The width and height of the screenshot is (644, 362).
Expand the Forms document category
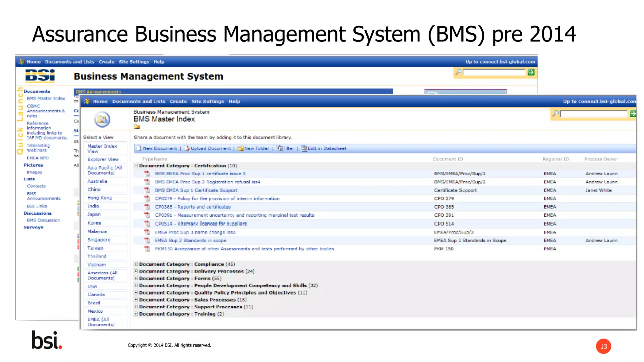point(136,278)
